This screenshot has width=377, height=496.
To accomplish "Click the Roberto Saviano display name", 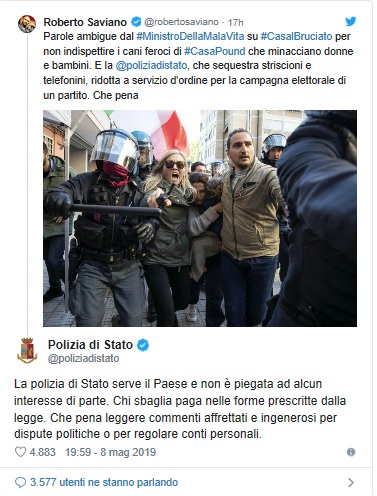I will pyautogui.click(x=85, y=22).
